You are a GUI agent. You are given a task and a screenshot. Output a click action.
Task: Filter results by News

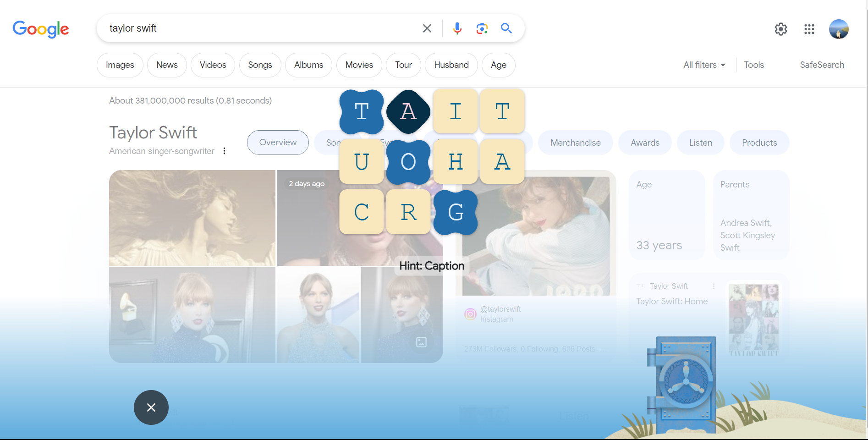point(167,65)
